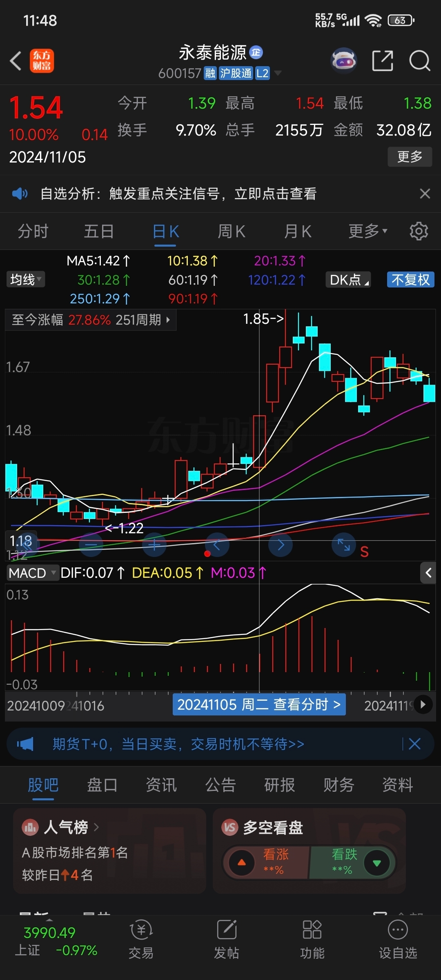The image size is (441, 980).
Task: Tap the share/export icon
Action: [383, 61]
